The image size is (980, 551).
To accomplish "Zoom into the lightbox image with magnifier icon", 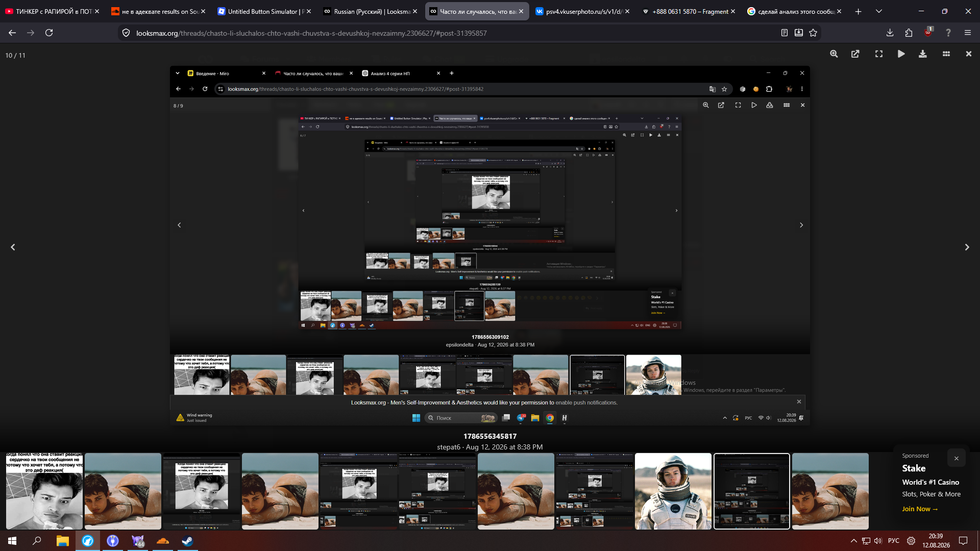I will point(834,54).
